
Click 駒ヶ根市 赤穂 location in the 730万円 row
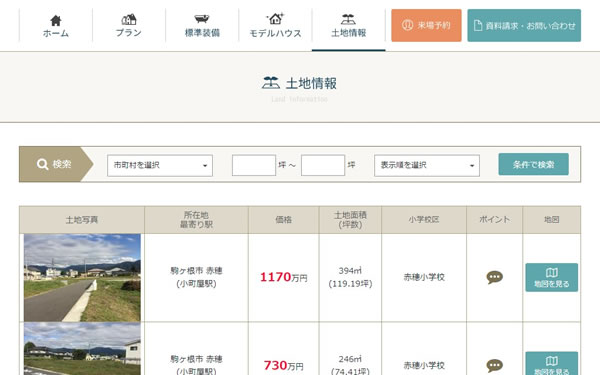pos(196,359)
